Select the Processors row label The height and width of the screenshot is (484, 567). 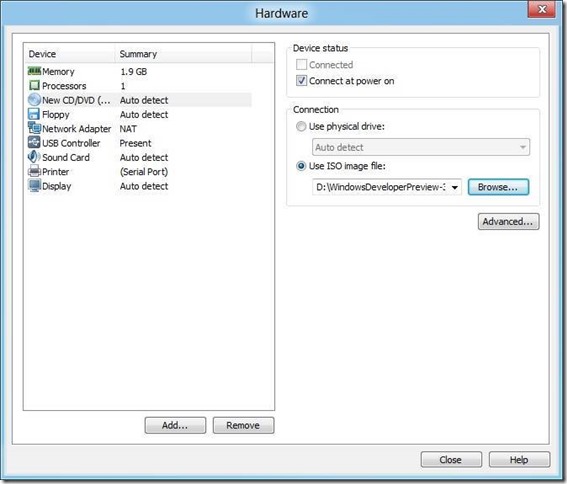click(x=64, y=86)
